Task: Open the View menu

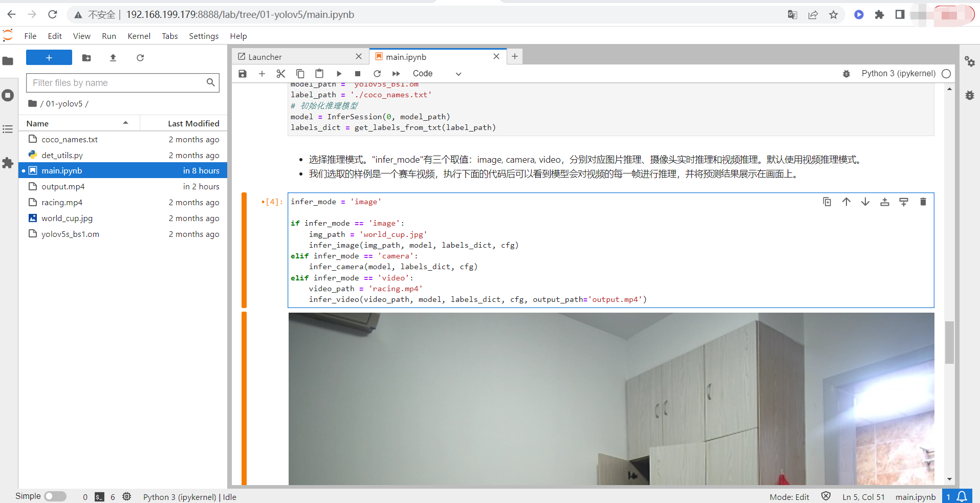Action: point(82,36)
